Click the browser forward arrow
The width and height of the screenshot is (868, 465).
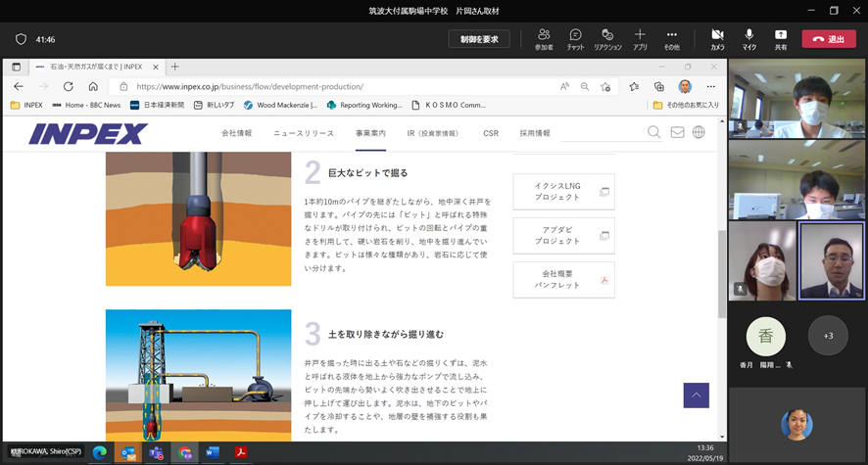click(x=43, y=86)
